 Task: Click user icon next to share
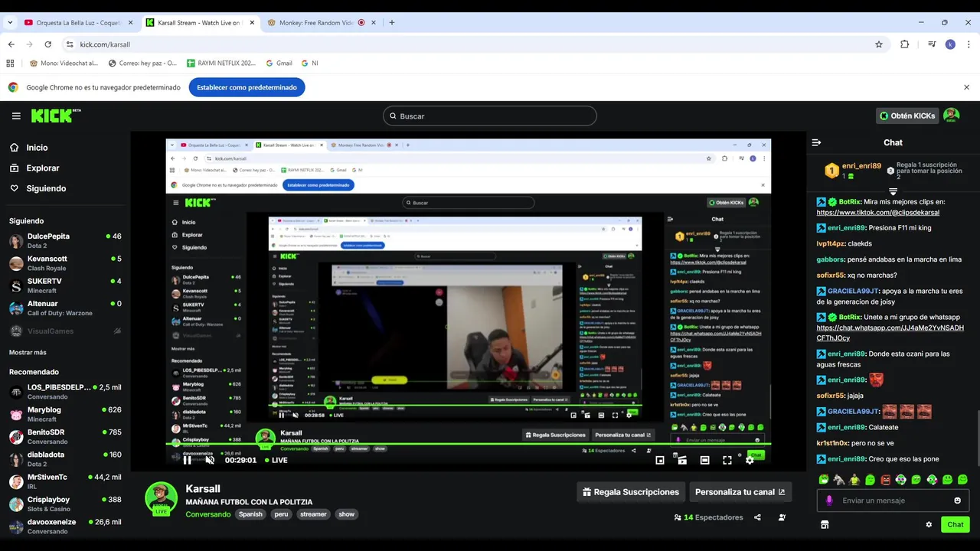point(782,517)
